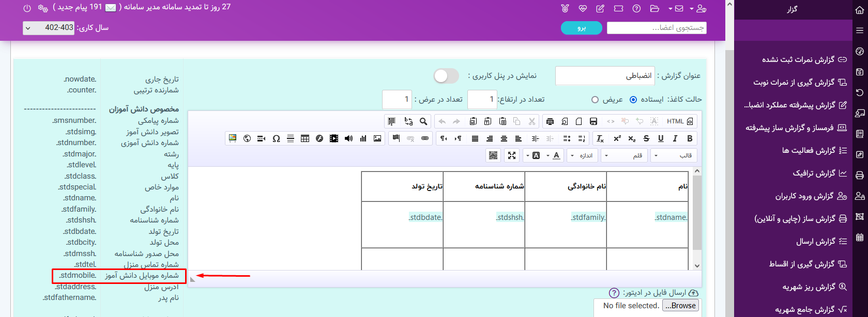Insert a link with the chain icon
The height and width of the screenshot is (317, 868).
pyautogui.click(x=425, y=138)
